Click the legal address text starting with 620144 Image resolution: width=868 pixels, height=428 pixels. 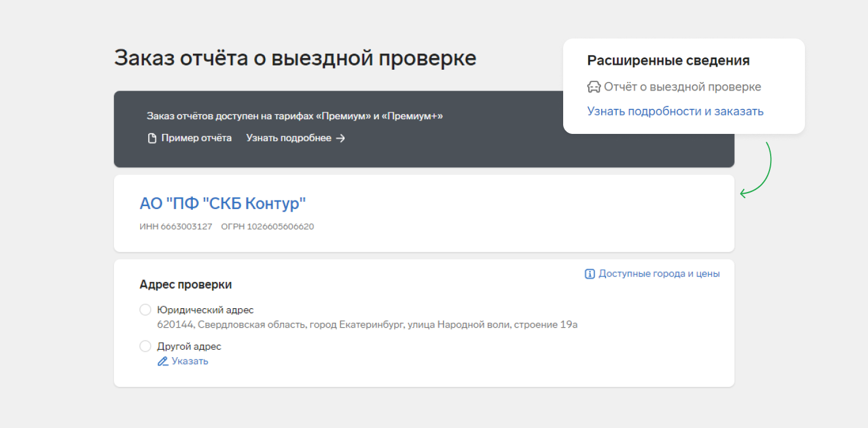point(367,325)
